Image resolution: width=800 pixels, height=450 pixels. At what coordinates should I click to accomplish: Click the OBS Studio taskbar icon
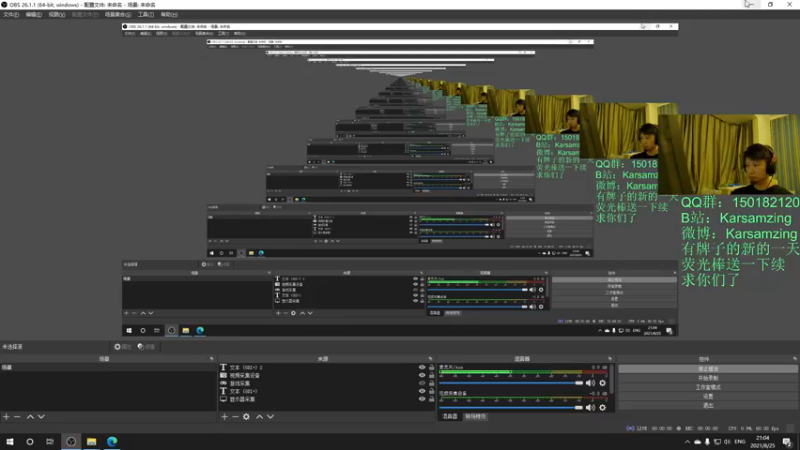(71, 441)
